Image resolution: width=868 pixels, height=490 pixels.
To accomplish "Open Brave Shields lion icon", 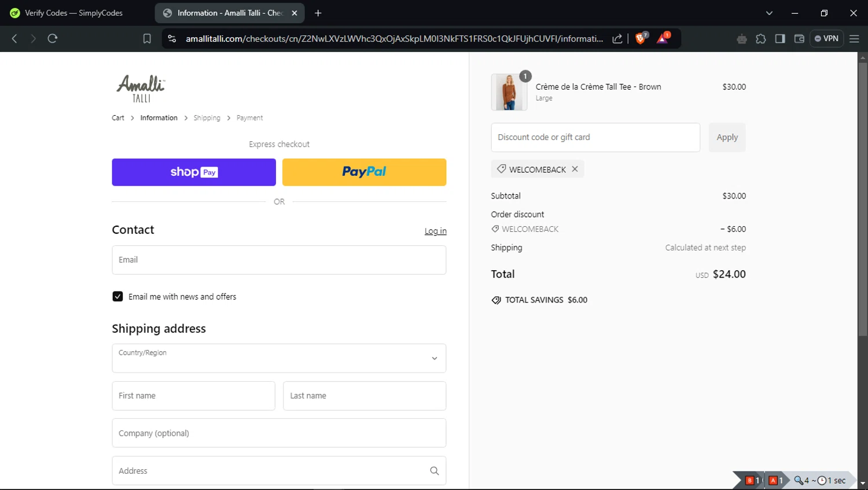I will click(641, 38).
